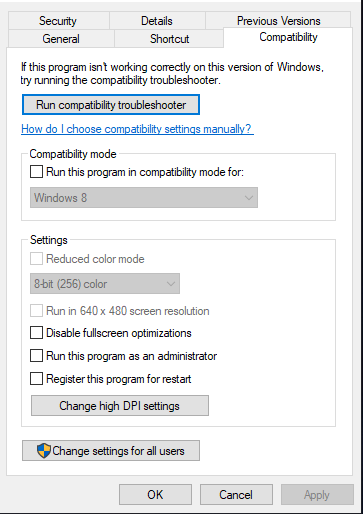Click Run compatibility troubleshooter button
The image size is (363, 514).
tap(111, 105)
